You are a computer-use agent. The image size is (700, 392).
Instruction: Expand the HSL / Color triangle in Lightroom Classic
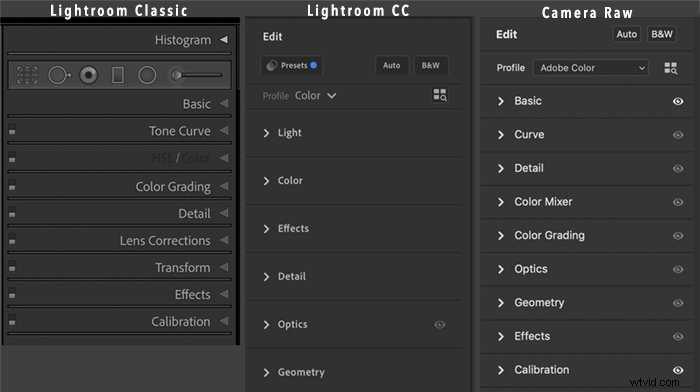(x=224, y=158)
